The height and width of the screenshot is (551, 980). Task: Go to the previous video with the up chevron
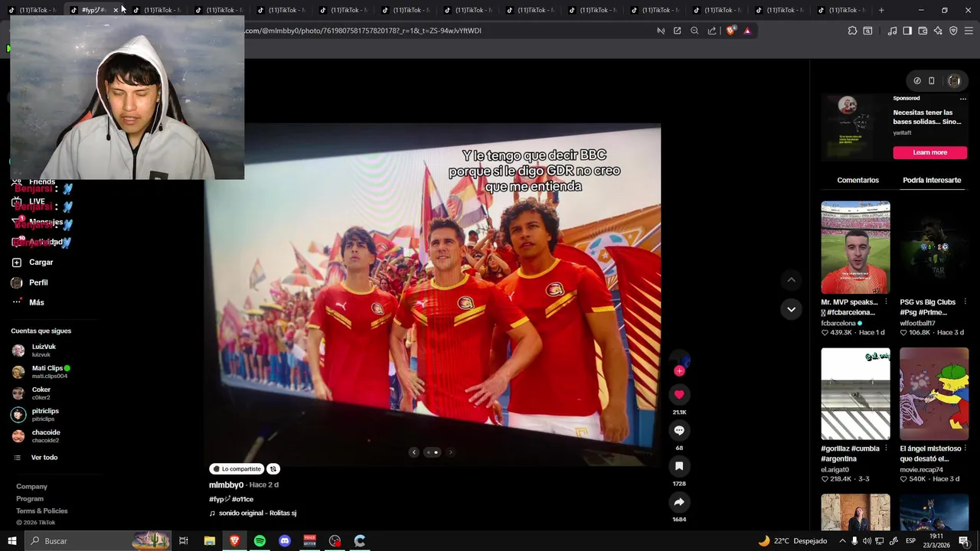[x=791, y=280]
